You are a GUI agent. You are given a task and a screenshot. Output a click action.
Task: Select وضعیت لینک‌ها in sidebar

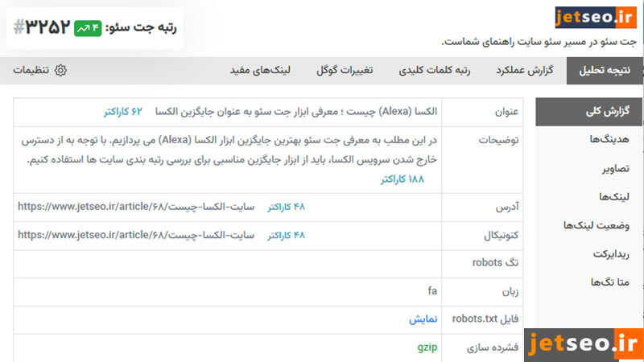click(x=597, y=225)
